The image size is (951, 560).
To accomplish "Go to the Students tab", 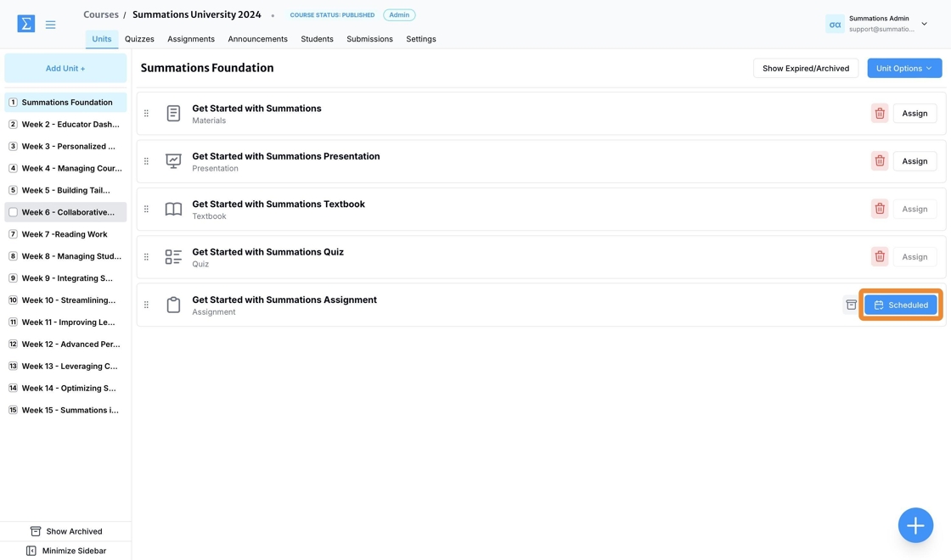I will [318, 39].
